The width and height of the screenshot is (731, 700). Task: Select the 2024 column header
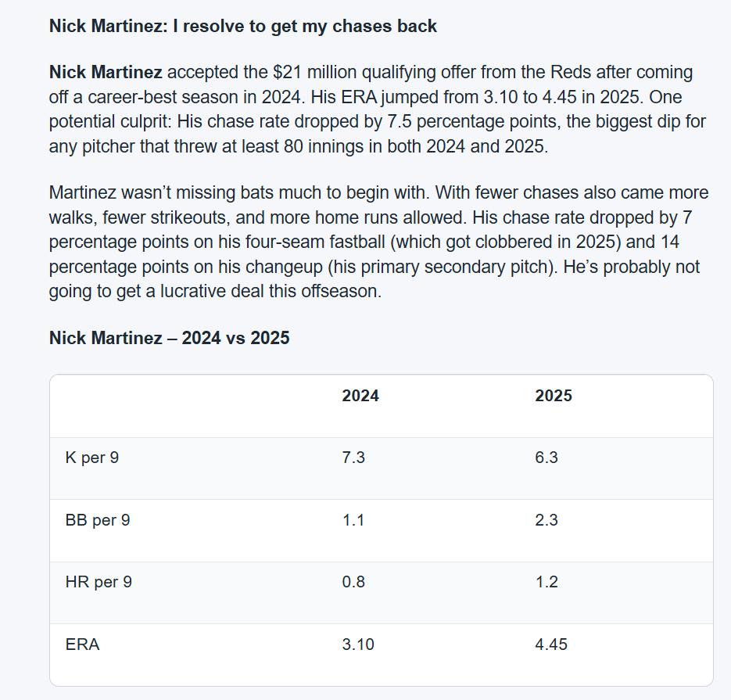click(360, 396)
